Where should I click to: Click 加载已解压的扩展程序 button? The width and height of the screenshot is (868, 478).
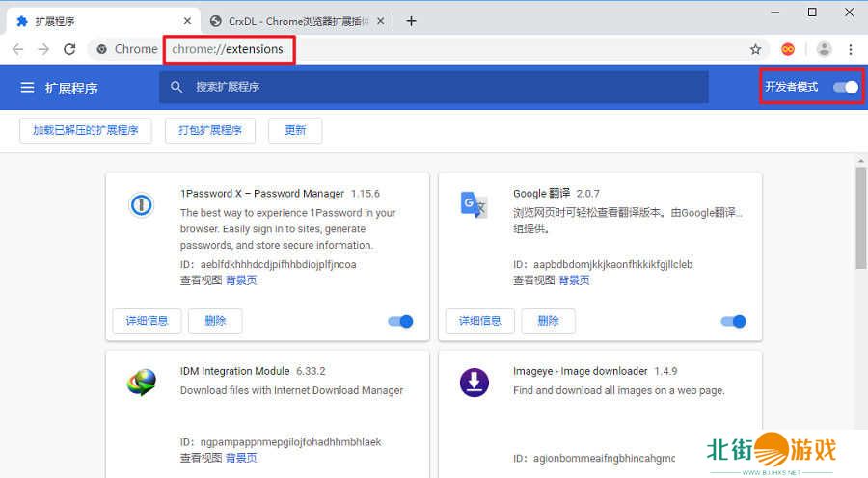pyautogui.click(x=86, y=130)
